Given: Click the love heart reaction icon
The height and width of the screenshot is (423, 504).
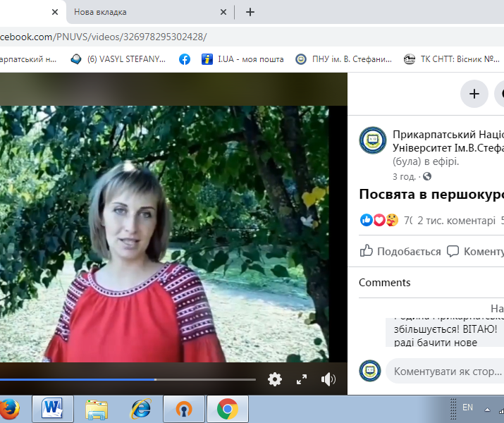Looking at the screenshot, I should click(379, 220).
